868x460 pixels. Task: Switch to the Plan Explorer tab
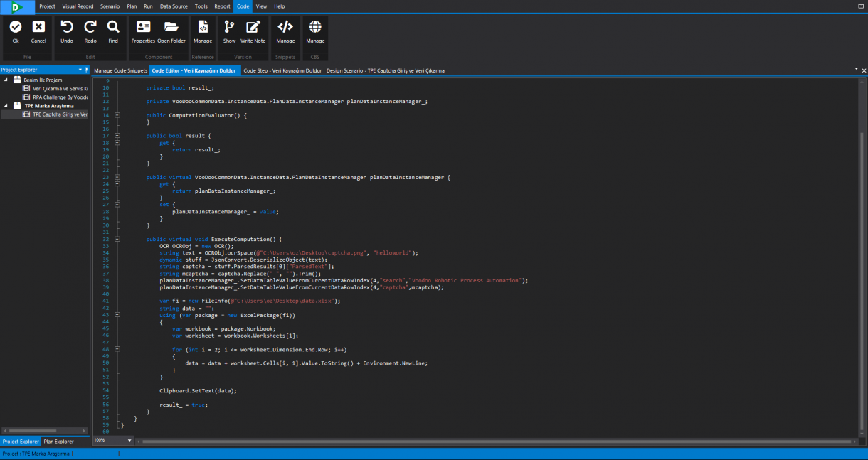coord(58,442)
